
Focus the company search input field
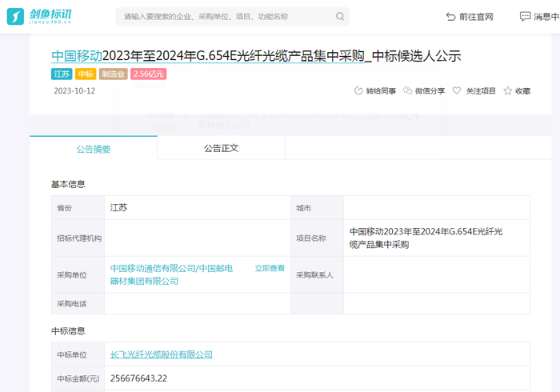[232, 17]
